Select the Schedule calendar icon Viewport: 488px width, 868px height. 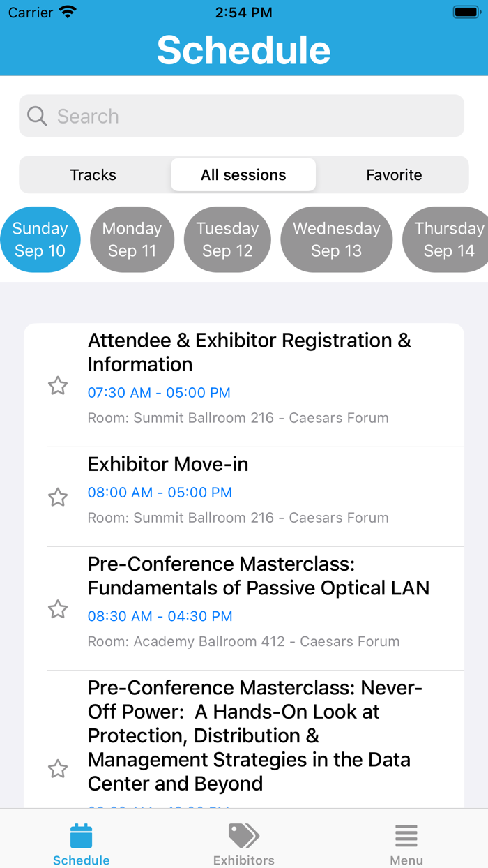point(81,833)
